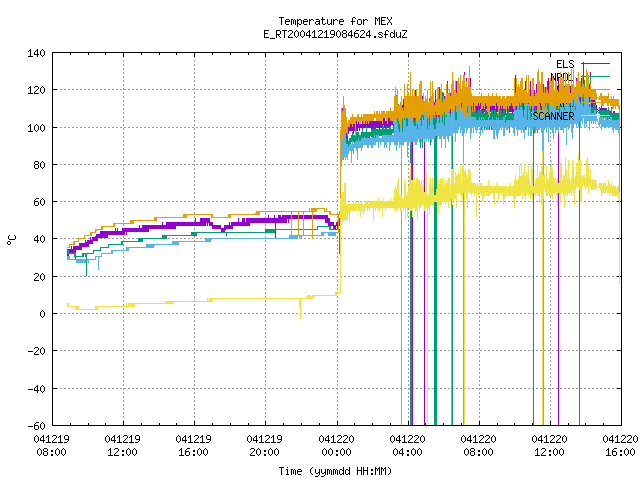Click the 041220 00:00 time axis label

(x=336, y=446)
